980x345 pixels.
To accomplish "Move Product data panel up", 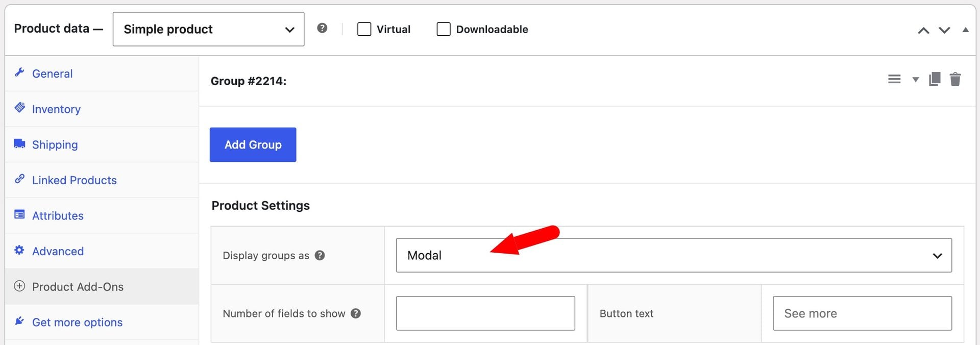I will pos(923,30).
